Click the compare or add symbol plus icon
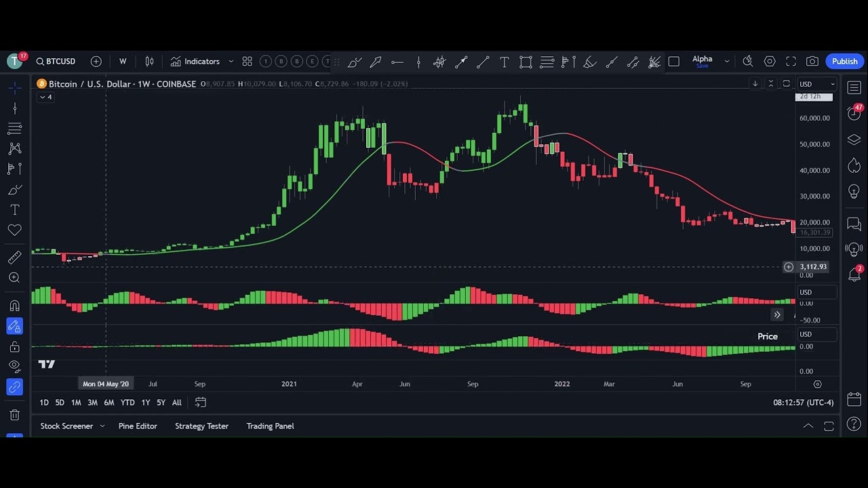The image size is (868, 488). click(96, 62)
